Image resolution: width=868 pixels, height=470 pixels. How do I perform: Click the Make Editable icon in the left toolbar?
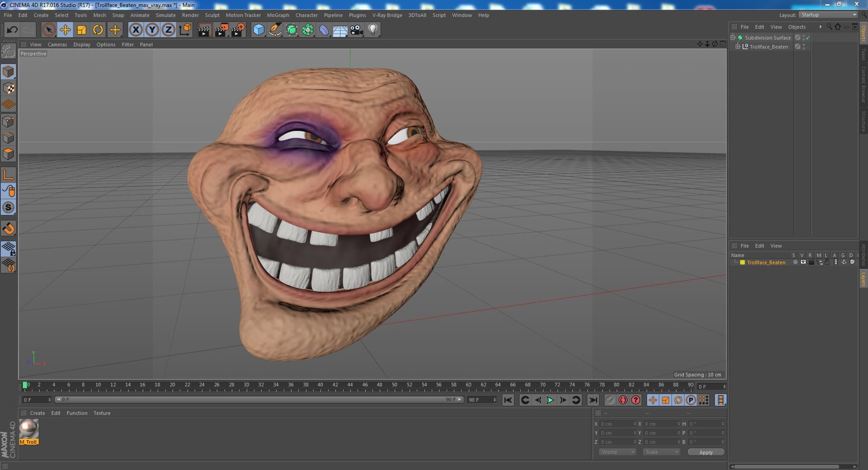click(x=9, y=52)
